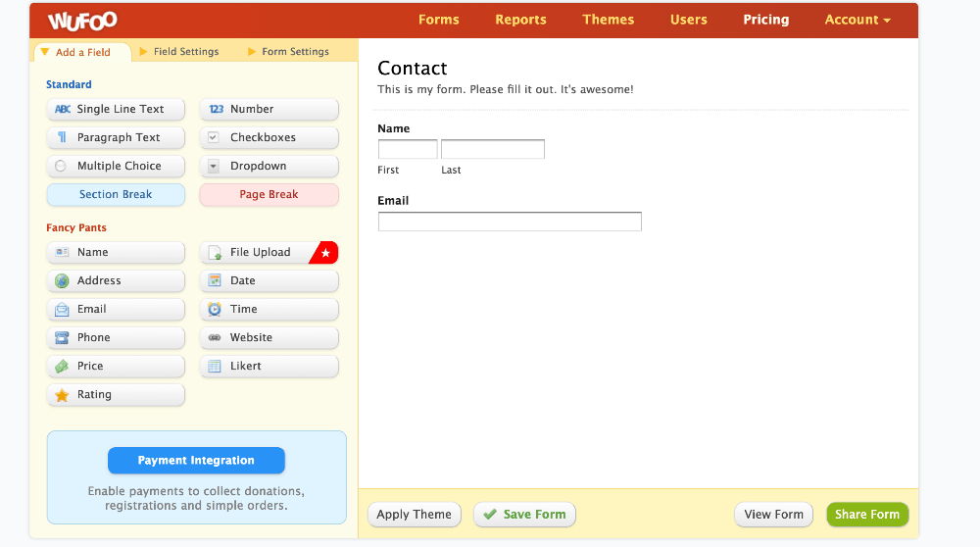Add a Website field

pyautogui.click(x=269, y=337)
